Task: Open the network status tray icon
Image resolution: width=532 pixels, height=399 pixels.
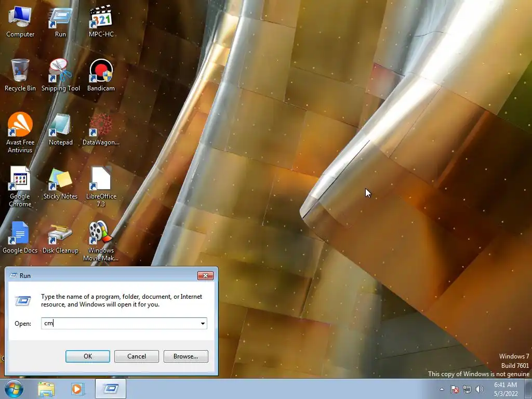Action: (x=467, y=389)
